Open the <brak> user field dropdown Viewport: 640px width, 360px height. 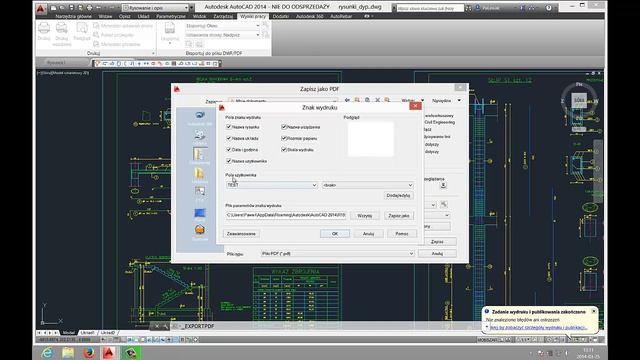pyautogui.click(x=368, y=185)
